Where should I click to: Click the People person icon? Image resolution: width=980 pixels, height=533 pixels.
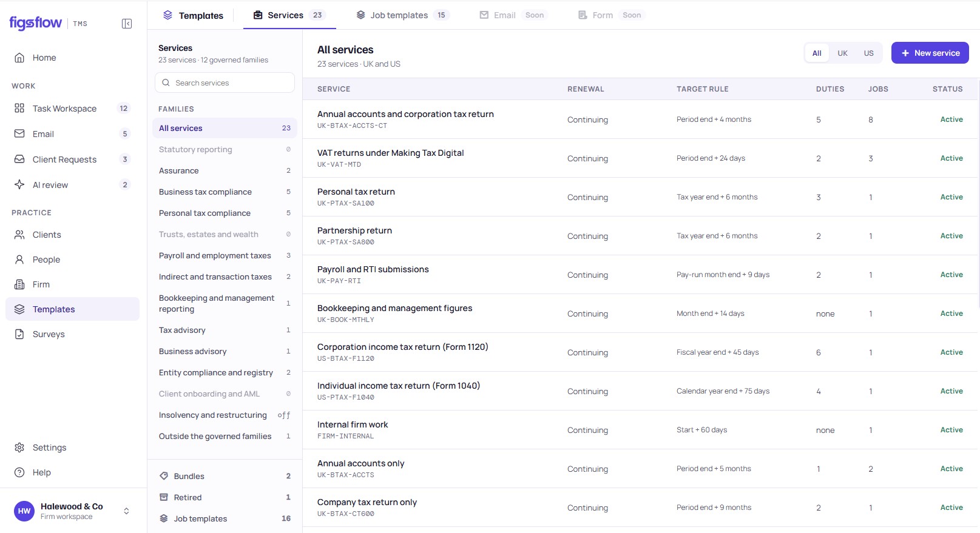pos(19,260)
